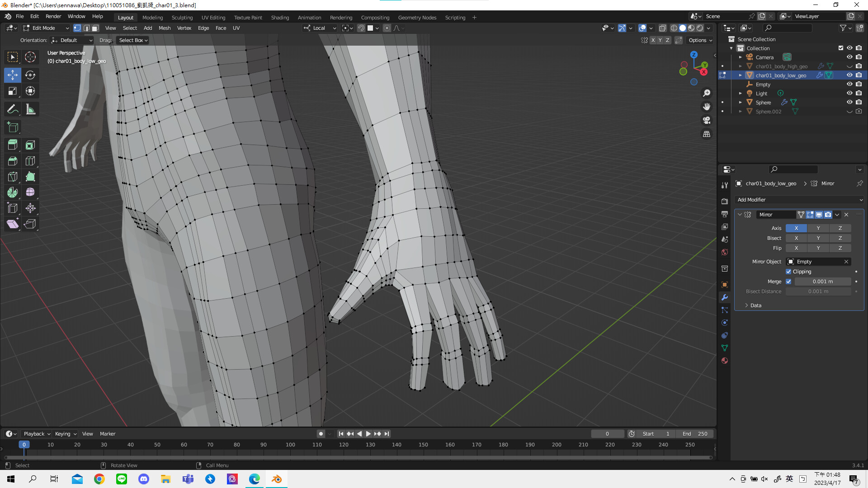868x488 pixels.
Task: Choose the Knife tool
Action: (x=13, y=177)
